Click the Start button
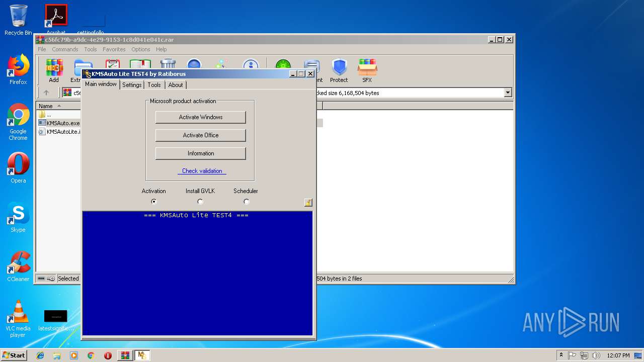This screenshot has height=362, width=644. (14, 355)
